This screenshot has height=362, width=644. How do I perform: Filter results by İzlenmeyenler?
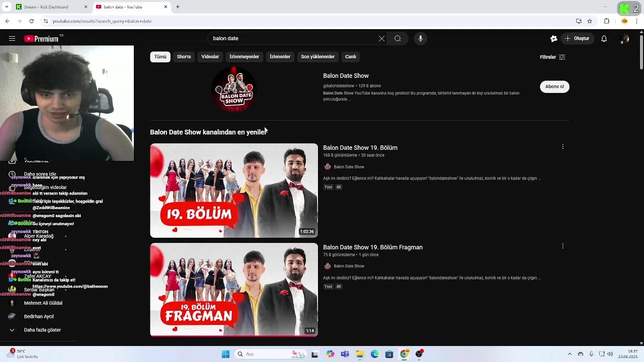(245, 57)
